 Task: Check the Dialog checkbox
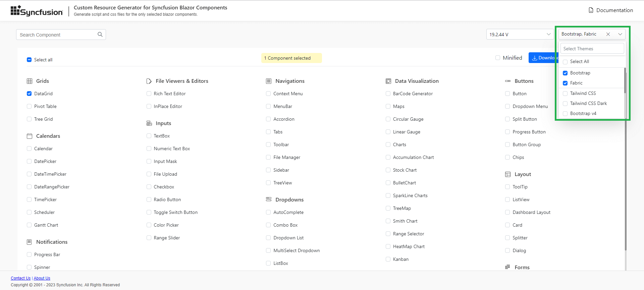(507, 250)
